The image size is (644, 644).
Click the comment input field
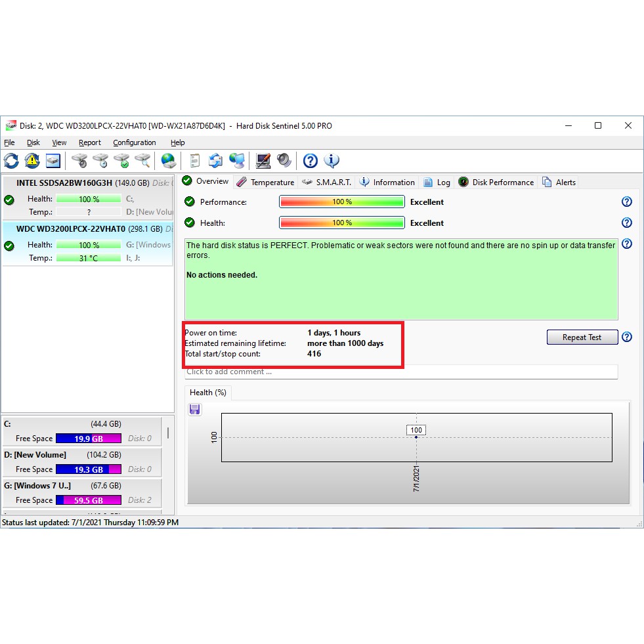point(400,372)
